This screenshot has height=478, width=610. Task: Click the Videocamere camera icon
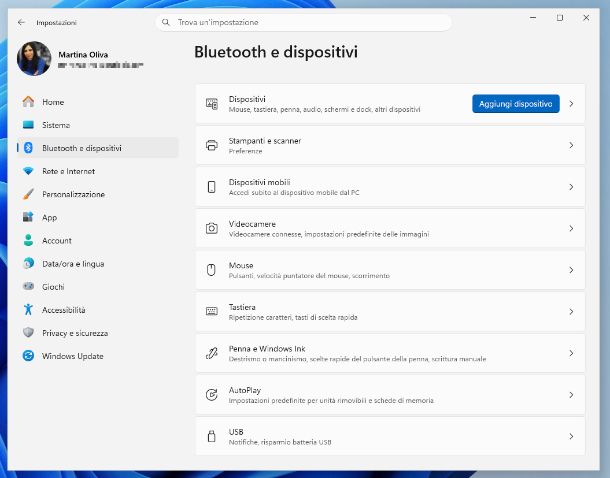click(212, 228)
